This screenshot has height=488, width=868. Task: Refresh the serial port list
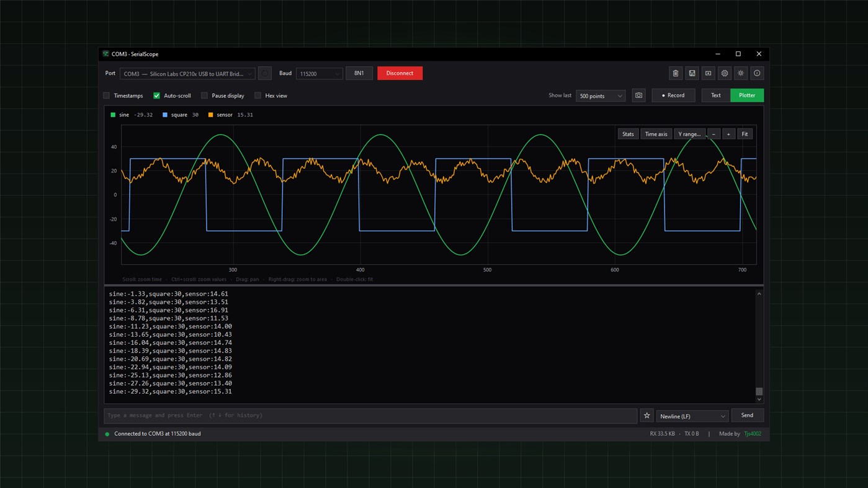click(265, 73)
